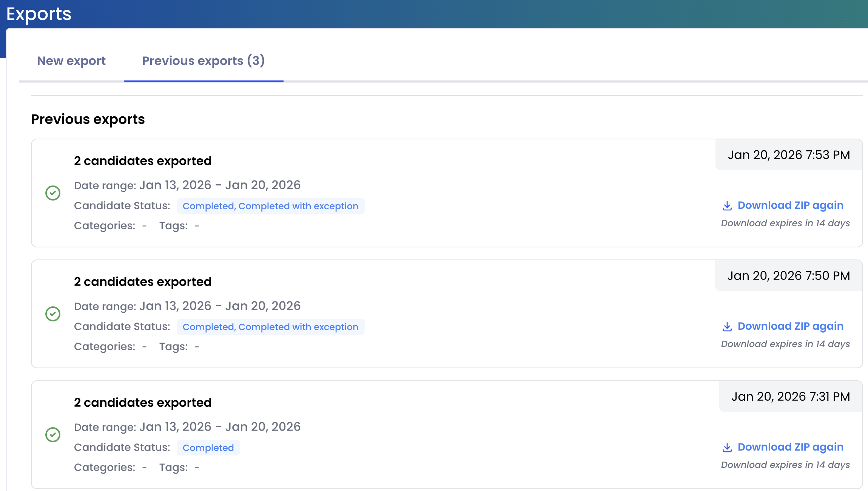Click the Jan 20, 2026 7:50 PM timestamp
Image resolution: width=868 pixels, height=491 pixels.
coord(789,276)
